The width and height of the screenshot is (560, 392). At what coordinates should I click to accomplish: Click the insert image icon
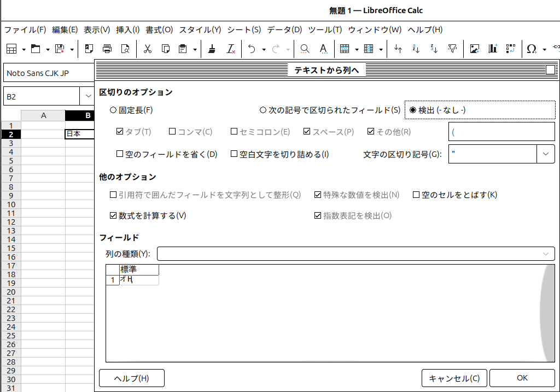click(x=475, y=49)
